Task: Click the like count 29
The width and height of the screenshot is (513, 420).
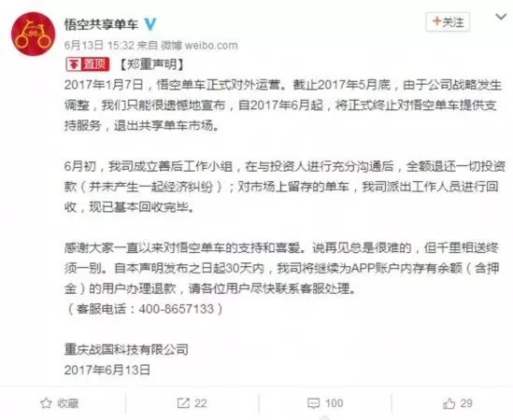Action: point(466,403)
